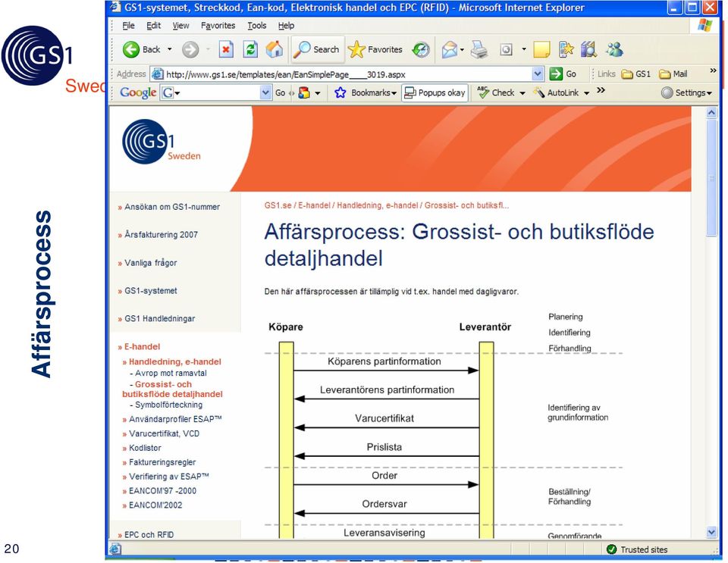The image size is (728, 563).
Task: Open the Search pane
Action: click(318, 49)
